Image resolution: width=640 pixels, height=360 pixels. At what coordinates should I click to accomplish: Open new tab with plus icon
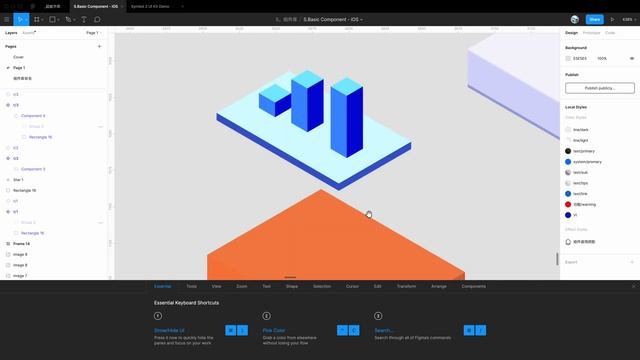coord(182,7)
